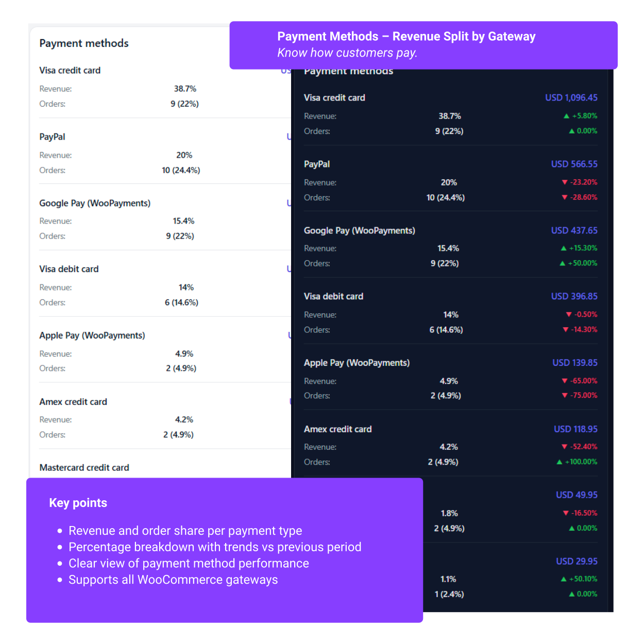Select the Visa debit card heading in dark panel
Viewport: 644px width, 644px height.
click(x=333, y=296)
